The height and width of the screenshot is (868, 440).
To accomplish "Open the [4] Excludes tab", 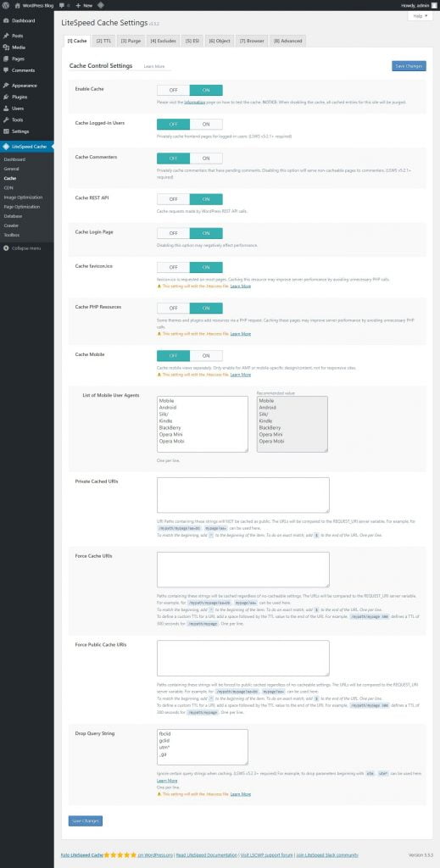I will pyautogui.click(x=164, y=41).
